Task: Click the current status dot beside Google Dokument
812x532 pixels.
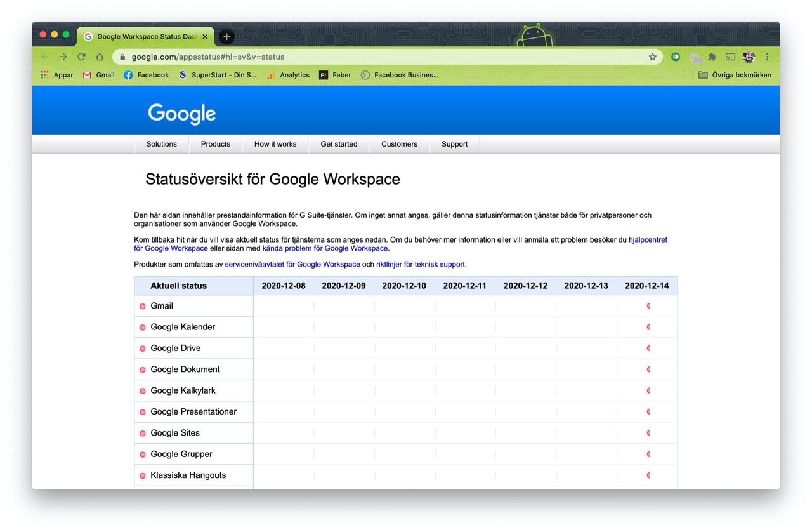Action: tap(143, 370)
